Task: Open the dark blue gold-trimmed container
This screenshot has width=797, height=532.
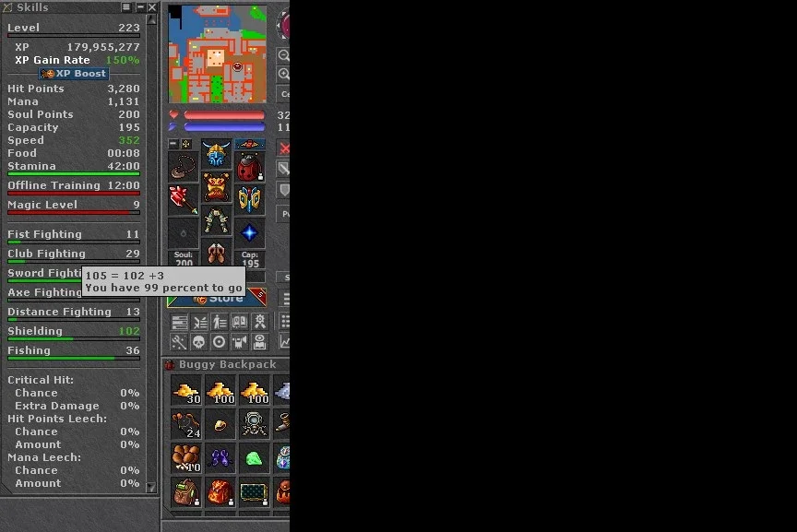Action: pos(255,491)
